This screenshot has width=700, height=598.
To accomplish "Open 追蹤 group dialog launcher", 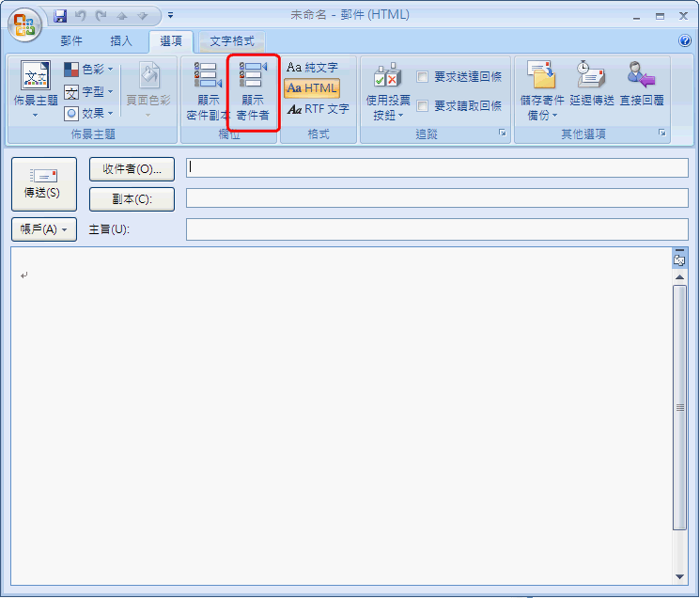I will (503, 133).
